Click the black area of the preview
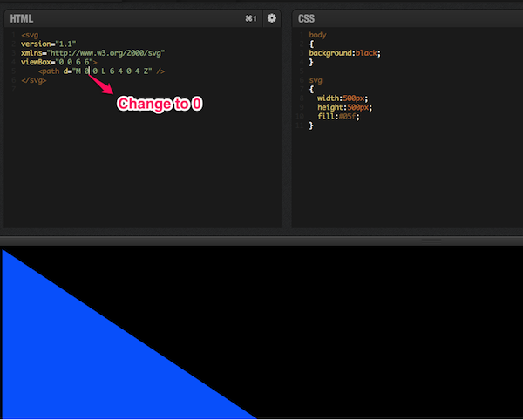 coord(392,331)
